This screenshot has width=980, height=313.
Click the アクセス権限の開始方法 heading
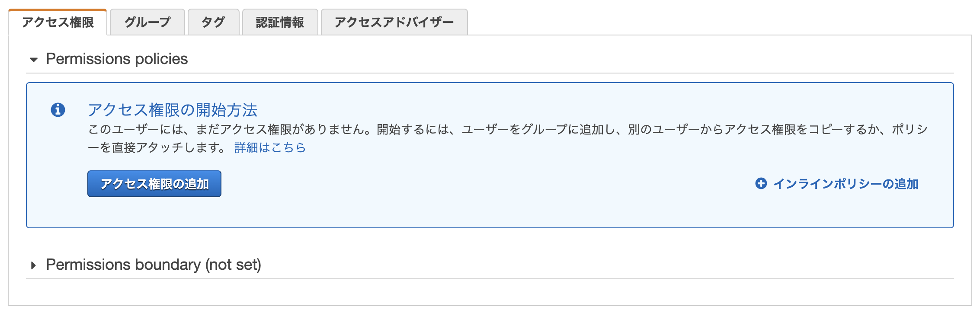tap(173, 110)
